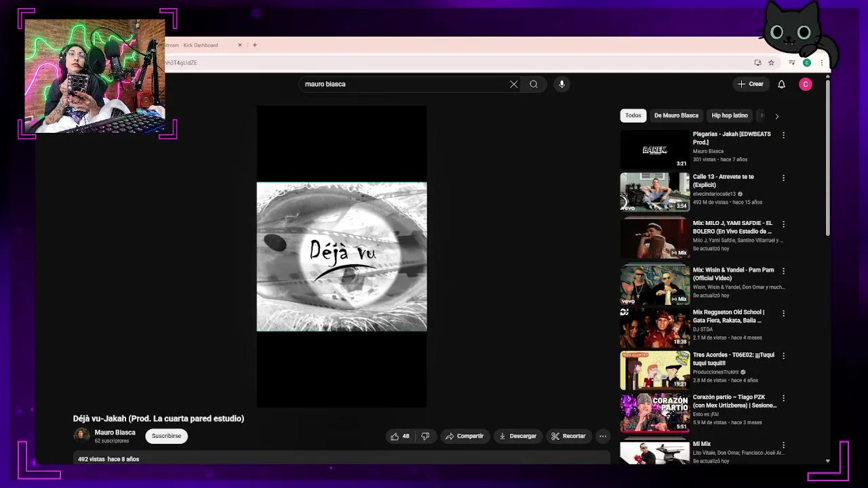Open Mi Mix thumbnail

654,452
